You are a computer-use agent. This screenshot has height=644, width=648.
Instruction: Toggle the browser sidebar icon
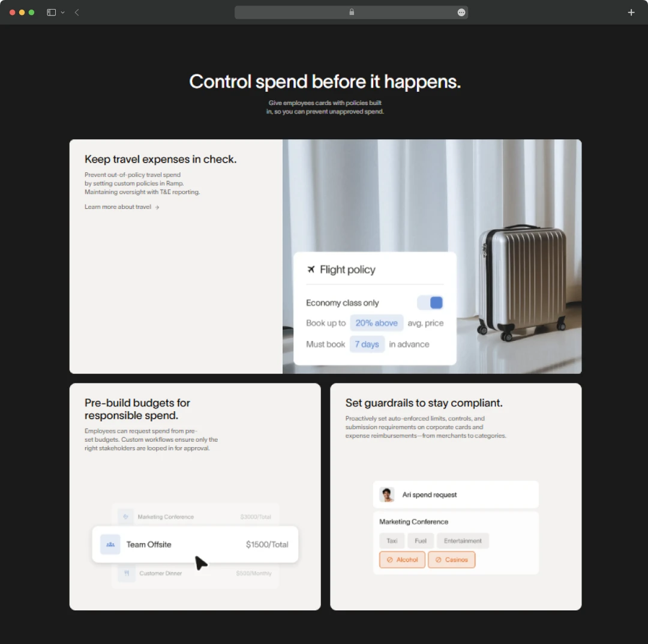tap(51, 13)
